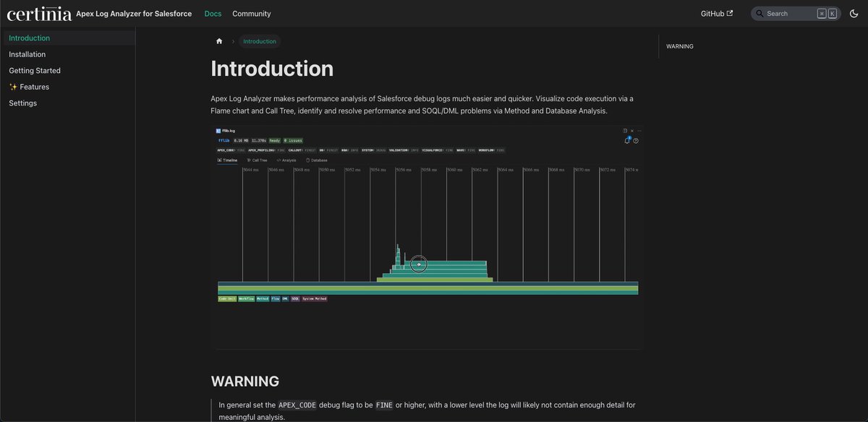
Task: Click the external-link icon beside GitHub
Action: 730,13
